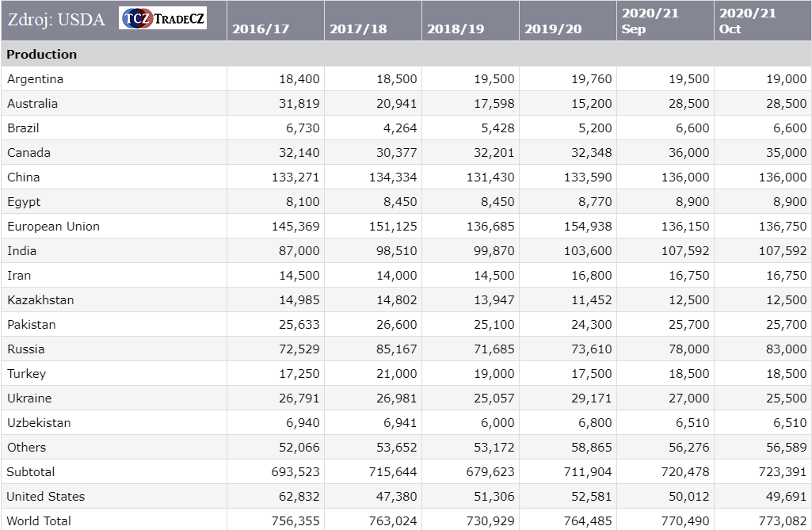Select Ukraine's 2018/19 value 25,057
This screenshot has width=812, height=530.
(x=491, y=398)
